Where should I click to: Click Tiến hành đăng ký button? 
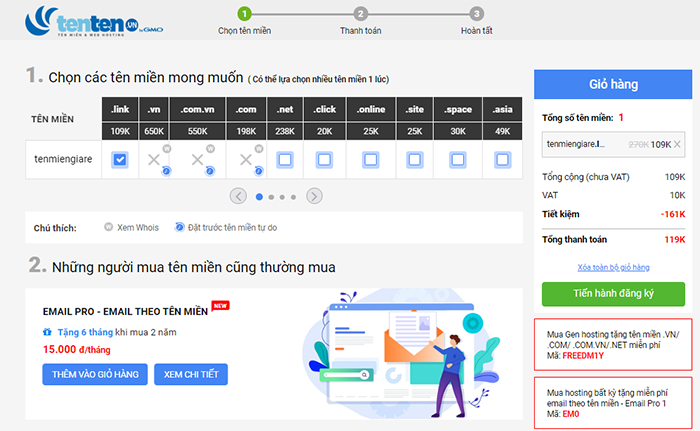pyautogui.click(x=613, y=293)
